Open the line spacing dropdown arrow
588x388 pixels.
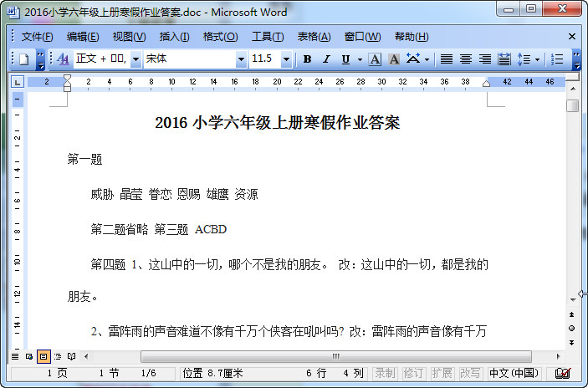click(x=537, y=59)
